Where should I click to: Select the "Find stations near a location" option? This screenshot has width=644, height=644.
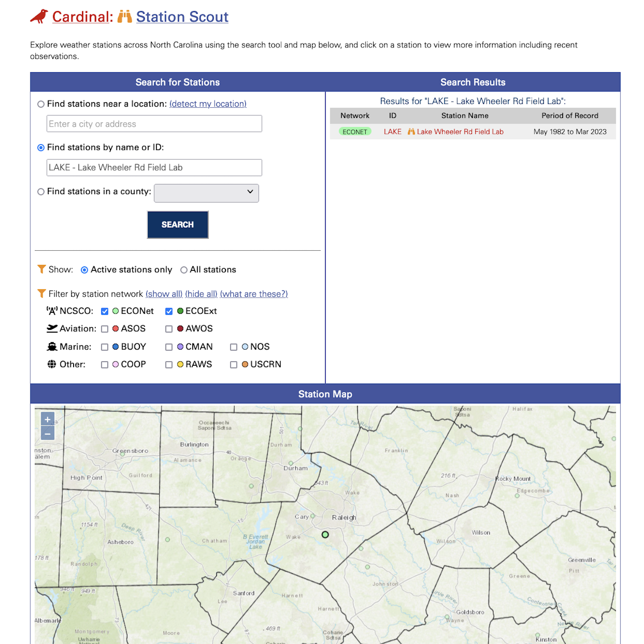click(x=41, y=104)
